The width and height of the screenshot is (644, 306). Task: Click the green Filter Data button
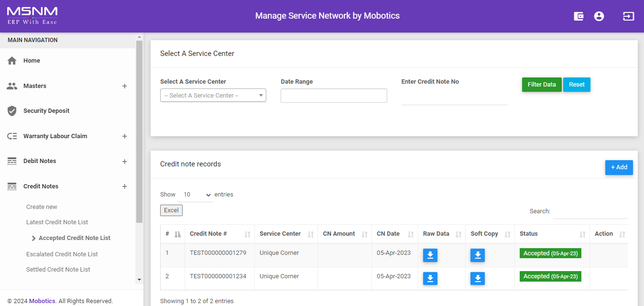click(x=541, y=85)
